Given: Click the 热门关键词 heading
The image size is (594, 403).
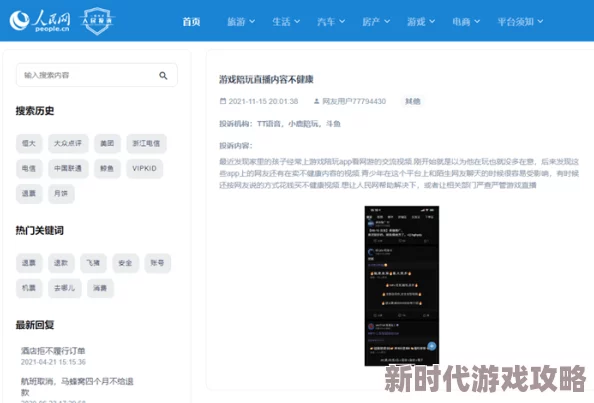Looking at the screenshot, I should pos(39,230).
